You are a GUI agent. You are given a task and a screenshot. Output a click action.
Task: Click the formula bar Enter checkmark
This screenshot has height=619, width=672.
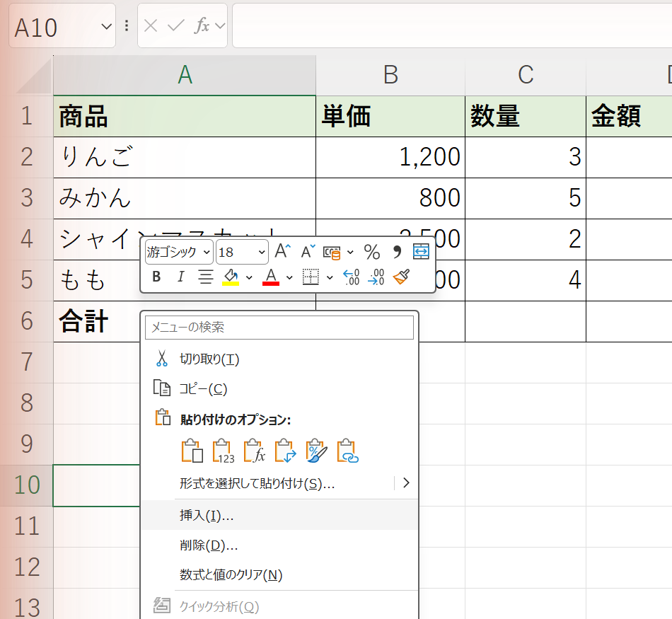(x=175, y=25)
